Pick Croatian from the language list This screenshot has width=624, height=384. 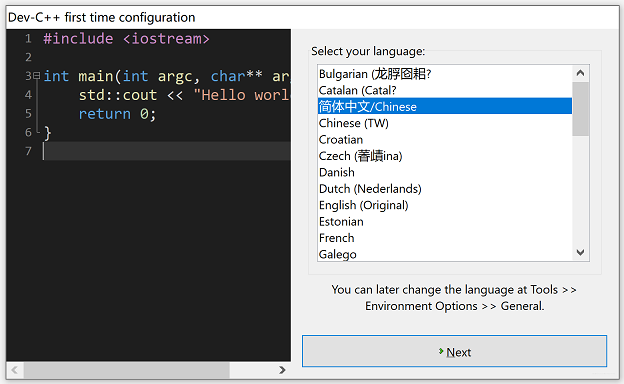tap(445, 139)
